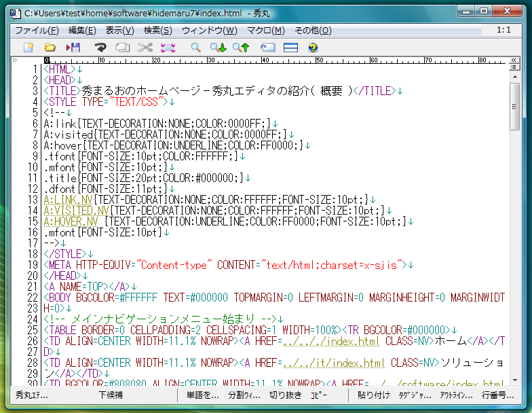The image size is (532, 413).
Task: Click the Open folder icon
Action: coord(50,48)
